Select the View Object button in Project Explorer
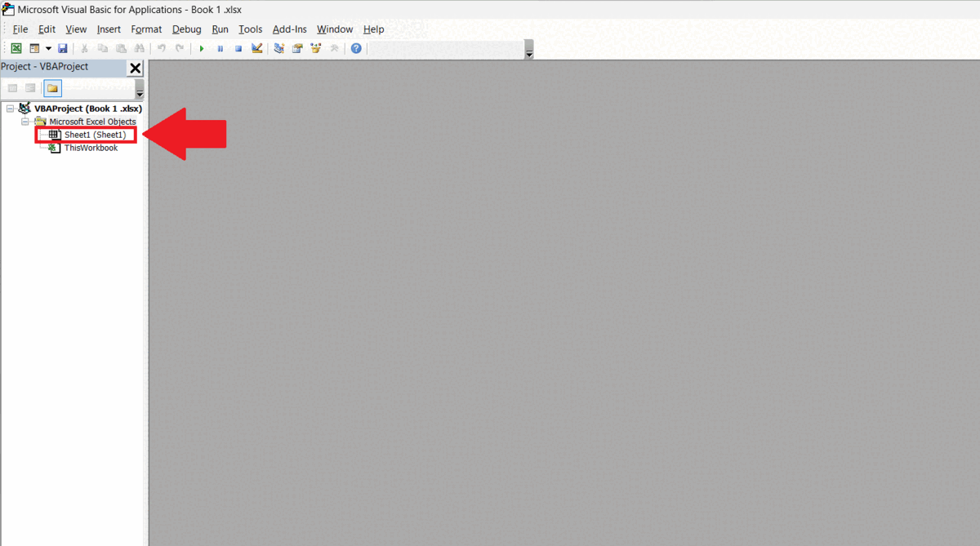The image size is (980, 546). click(30, 87)
